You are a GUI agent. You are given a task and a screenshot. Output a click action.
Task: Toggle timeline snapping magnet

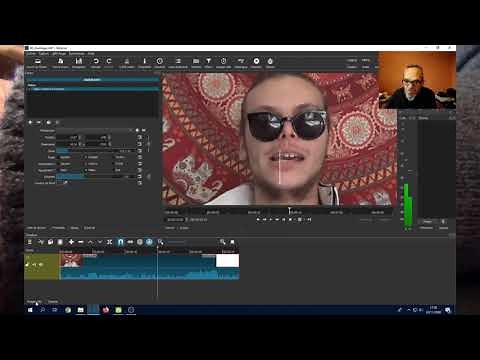(x=121, y=242)
